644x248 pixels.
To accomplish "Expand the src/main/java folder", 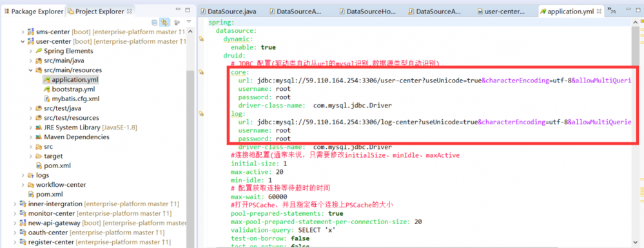I will (x=30, y=61).
